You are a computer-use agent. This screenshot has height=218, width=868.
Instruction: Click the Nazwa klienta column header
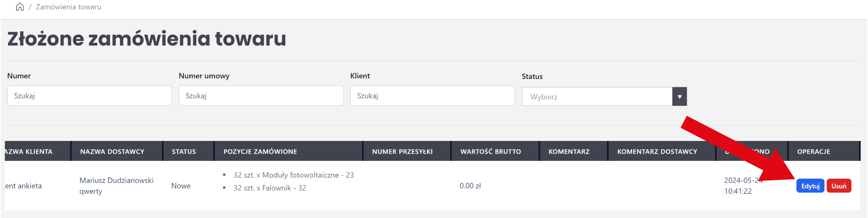click(29, 152)
